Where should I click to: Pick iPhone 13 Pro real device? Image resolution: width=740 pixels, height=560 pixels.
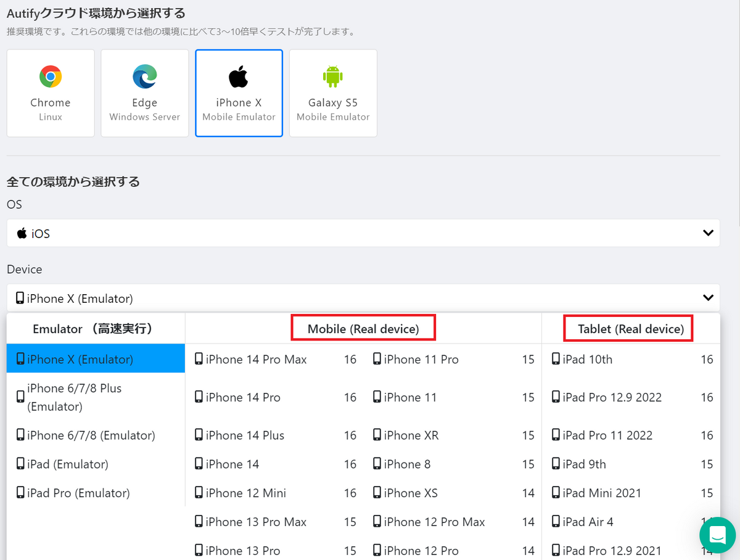[x=274, y=550]
